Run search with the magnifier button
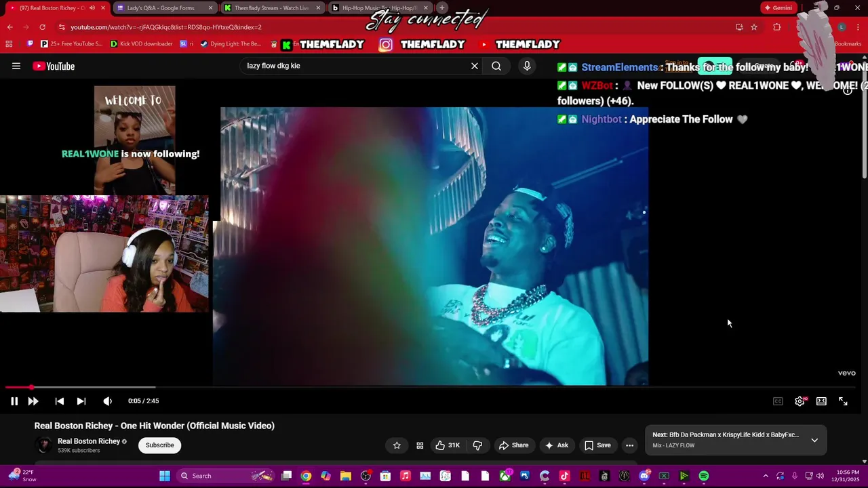 [496, 66]
